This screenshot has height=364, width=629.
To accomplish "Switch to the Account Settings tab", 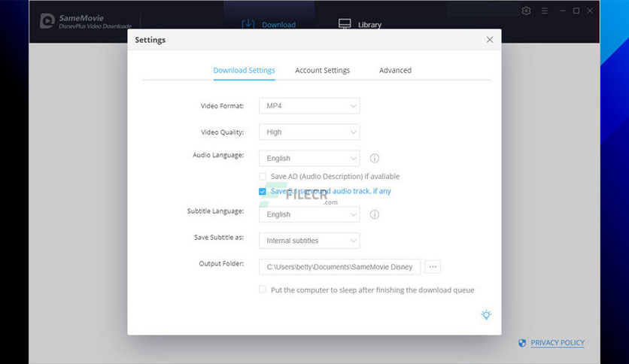I will coord(323,71).
